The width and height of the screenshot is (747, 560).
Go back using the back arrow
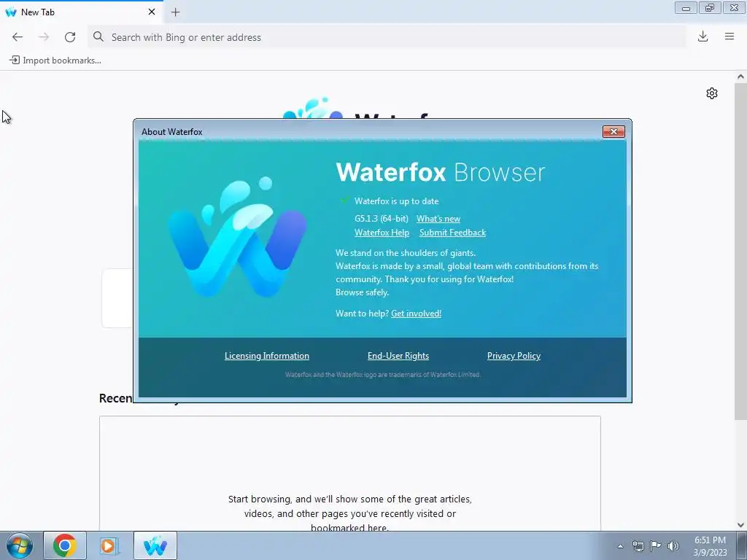pyautogui.click(x=18, y=37)
